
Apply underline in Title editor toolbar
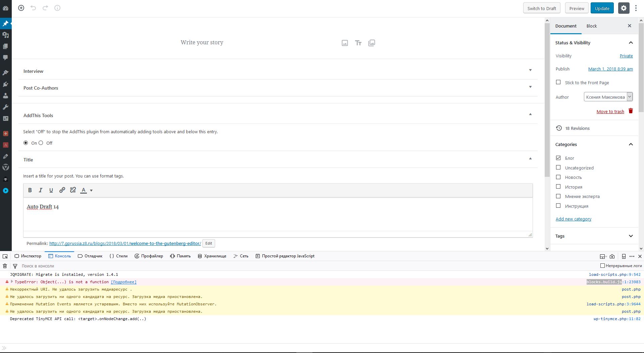click(51, 190)
